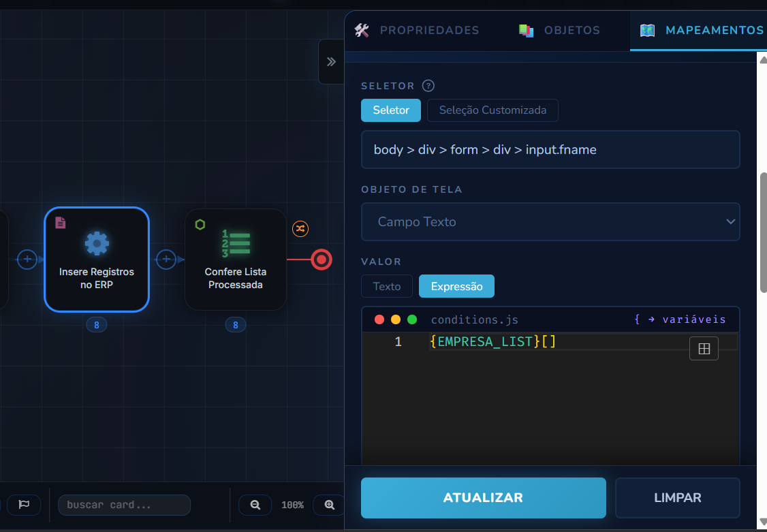Open the grid icon in code editor
Image resolution: width=767 pixels, height=532 pixels.
coord(704,349)
